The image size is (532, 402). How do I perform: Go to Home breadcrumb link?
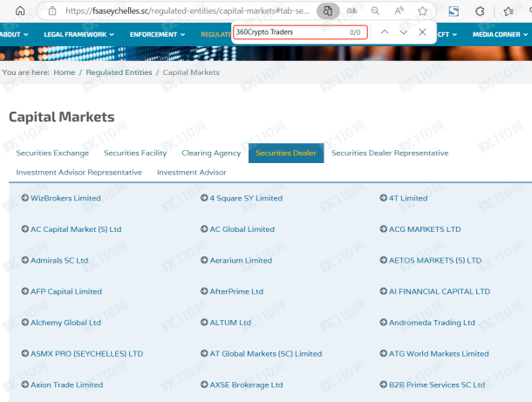[65, 72]
